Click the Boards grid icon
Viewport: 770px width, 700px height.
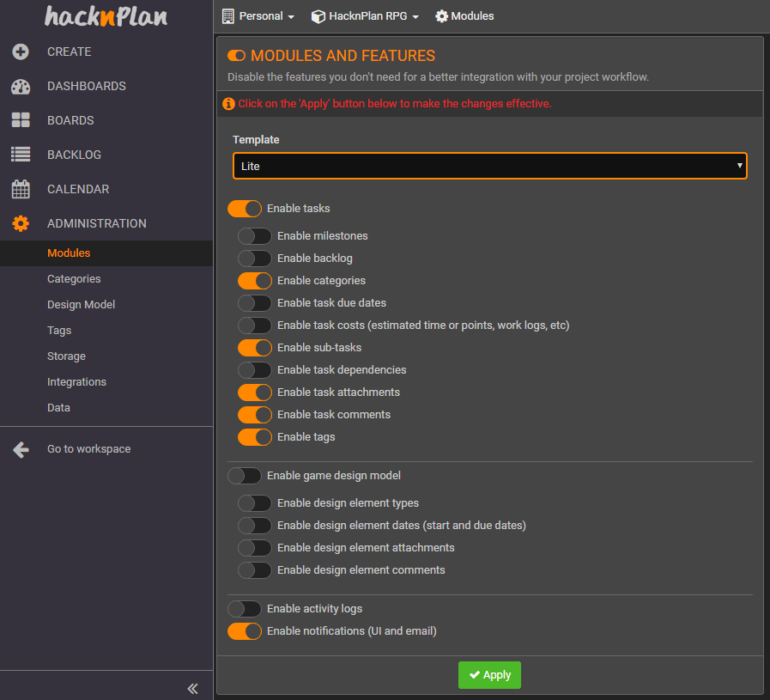tap(21, 120)
